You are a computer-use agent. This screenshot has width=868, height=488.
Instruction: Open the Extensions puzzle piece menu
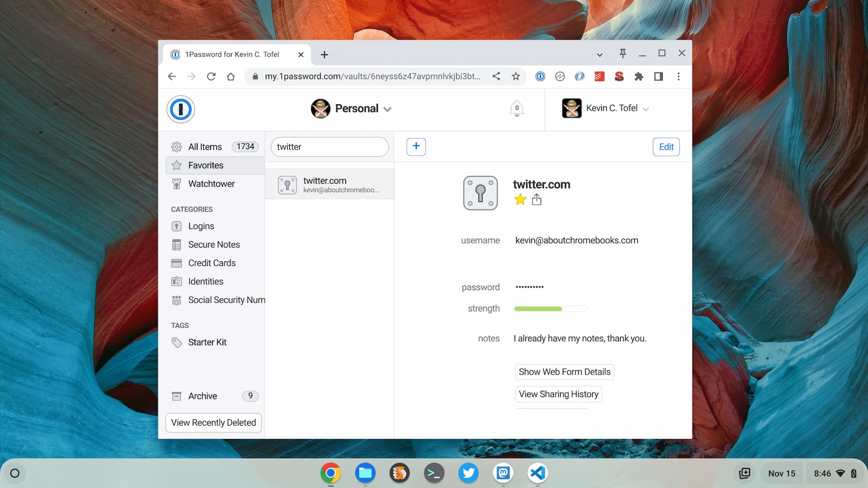coord(639,76)
